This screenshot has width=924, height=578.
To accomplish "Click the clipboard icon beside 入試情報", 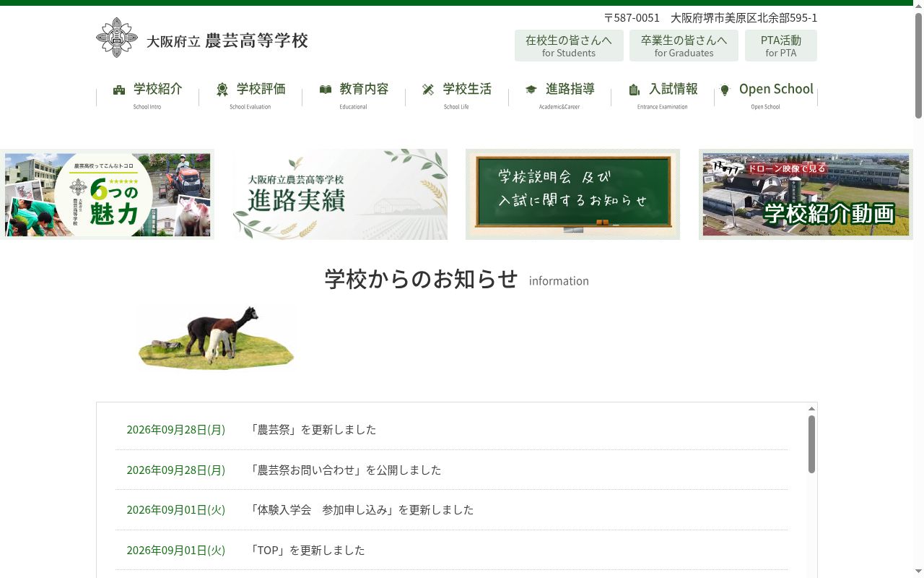I will (635, 90).
